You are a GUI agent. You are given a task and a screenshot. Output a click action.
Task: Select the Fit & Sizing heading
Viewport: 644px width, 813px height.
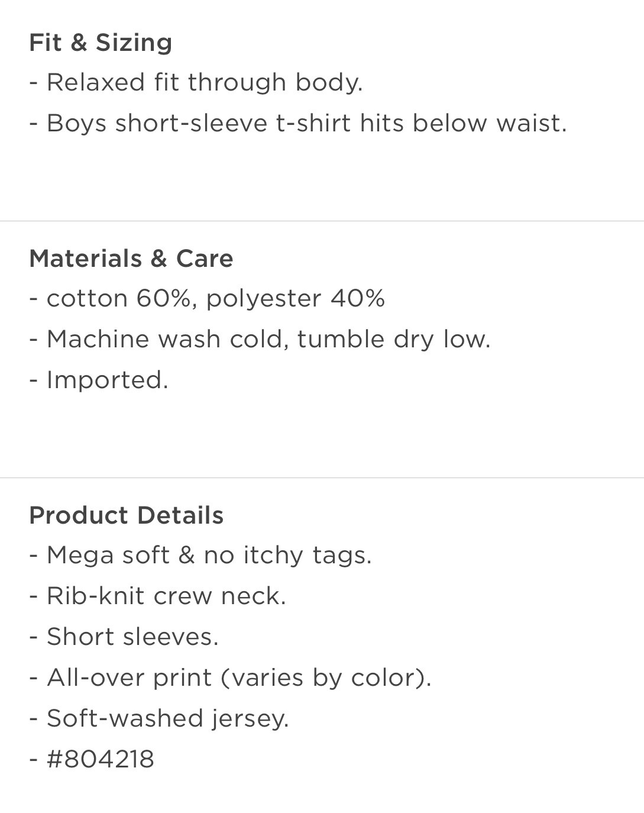[101, 43]
